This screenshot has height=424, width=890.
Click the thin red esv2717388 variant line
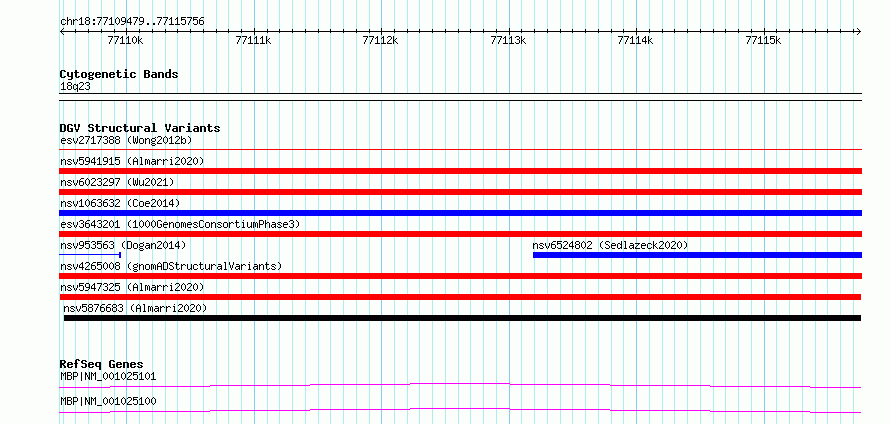point(460,150)
